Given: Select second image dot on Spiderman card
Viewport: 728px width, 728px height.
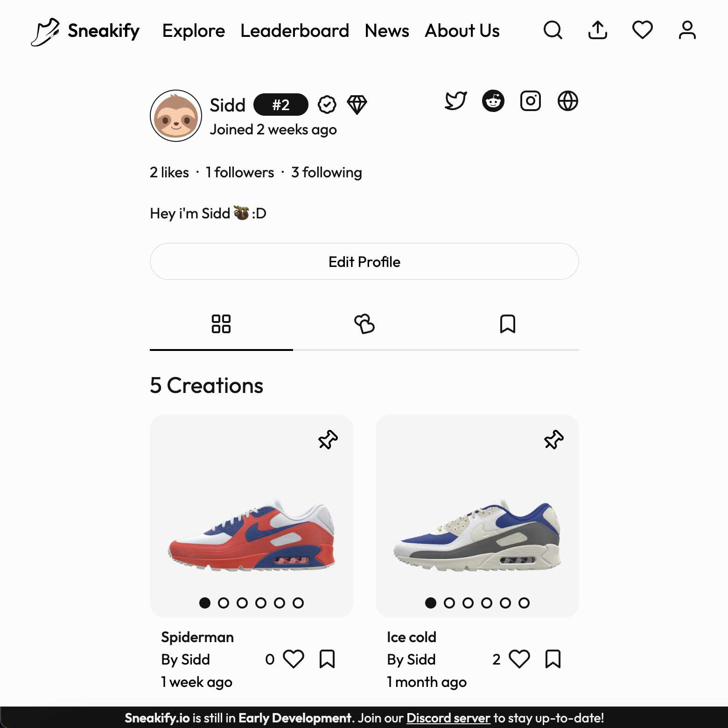Looking at the screenshot, I should [x=224, y=603].
